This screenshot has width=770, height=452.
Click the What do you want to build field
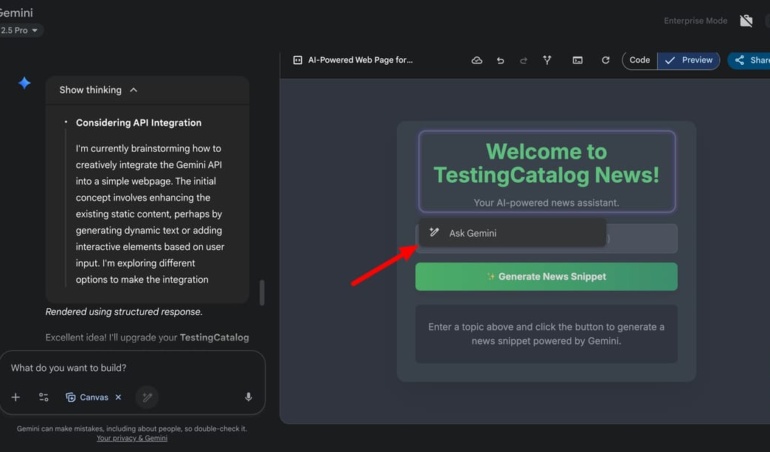pyautogui.click(x=130, y=367)
